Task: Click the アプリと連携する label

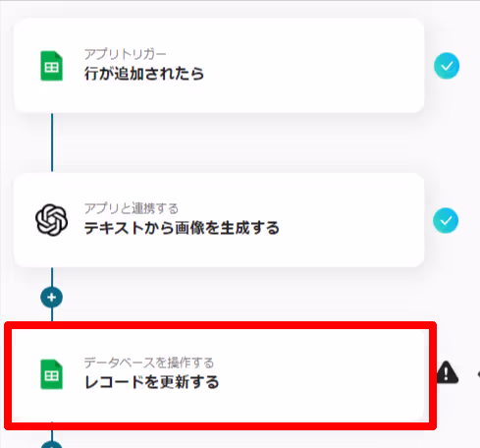Action: click(x=132, y=208)
